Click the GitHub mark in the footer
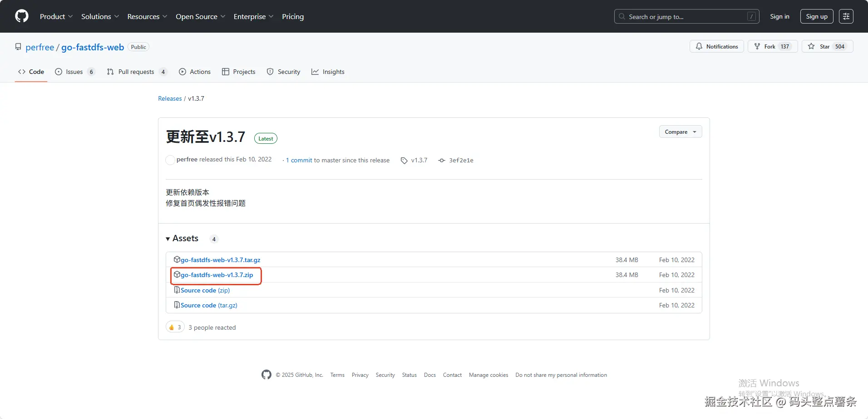The width and height of the screenshot is (868, 419). [266, 375]
